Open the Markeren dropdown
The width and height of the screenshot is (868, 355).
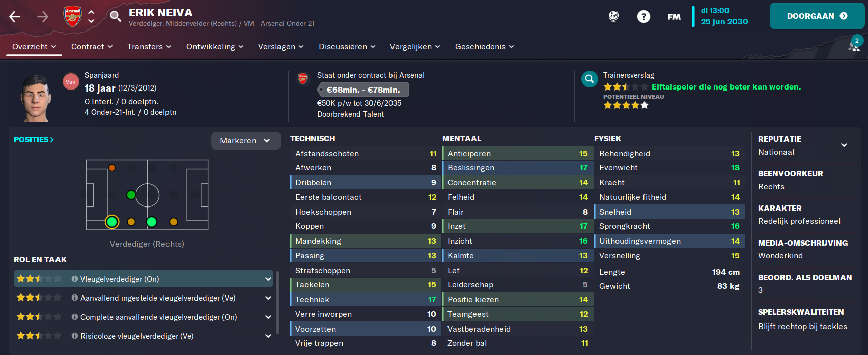click(x=246, y=141)
